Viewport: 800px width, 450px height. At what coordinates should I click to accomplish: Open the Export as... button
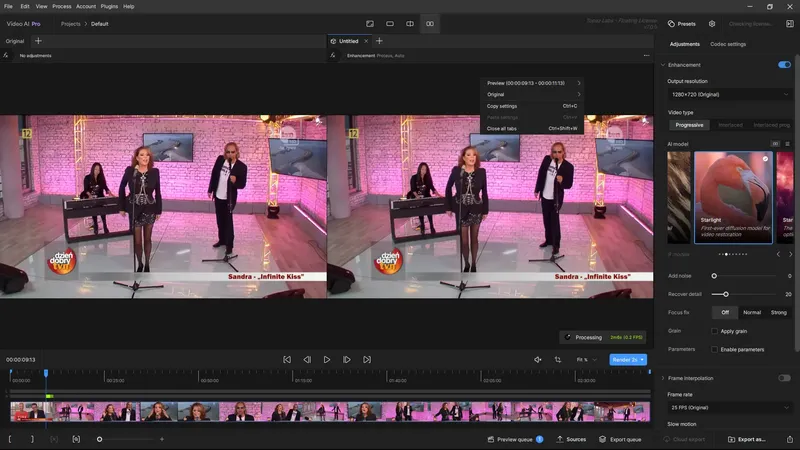(x=746, y=439)
